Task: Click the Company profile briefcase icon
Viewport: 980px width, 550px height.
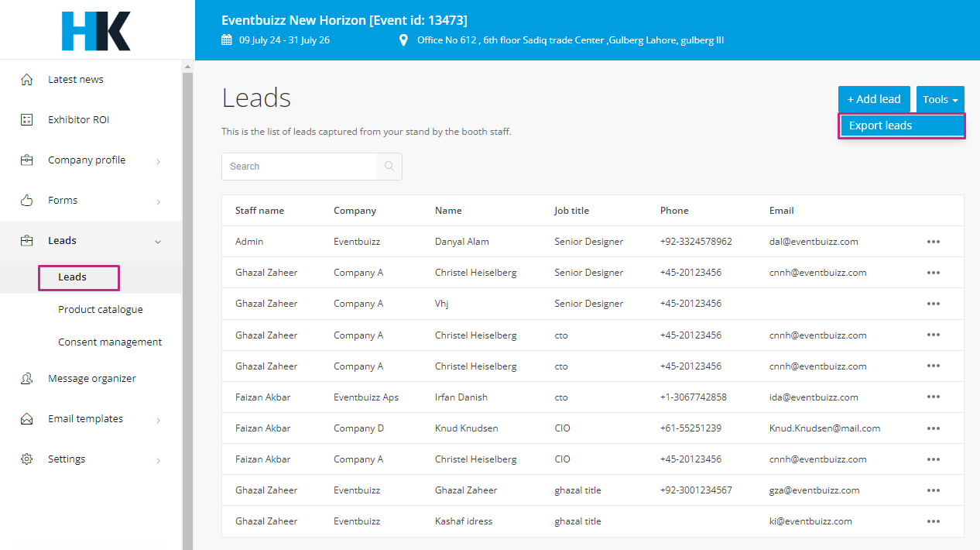Action: (27, 160)
